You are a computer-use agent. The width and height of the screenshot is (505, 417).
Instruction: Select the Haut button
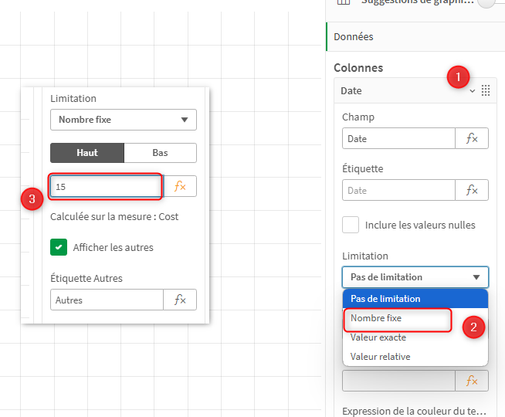click(87, 153)
